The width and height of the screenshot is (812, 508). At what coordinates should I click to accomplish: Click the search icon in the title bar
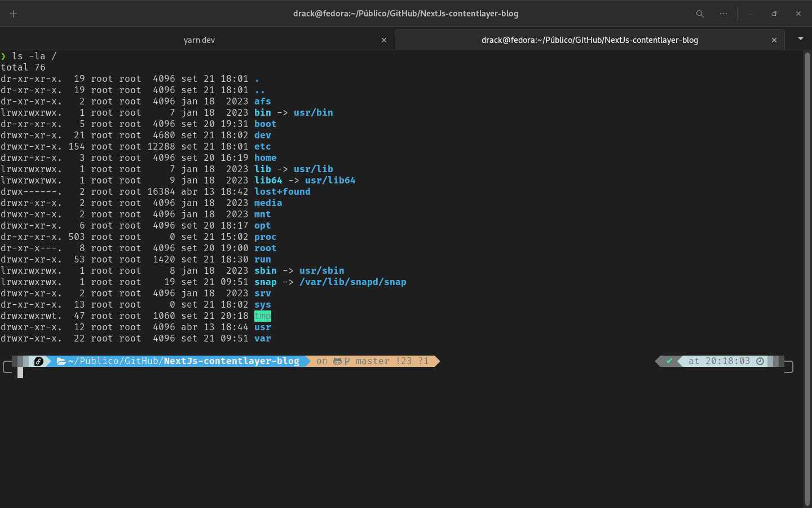click(x=700, y=14)
